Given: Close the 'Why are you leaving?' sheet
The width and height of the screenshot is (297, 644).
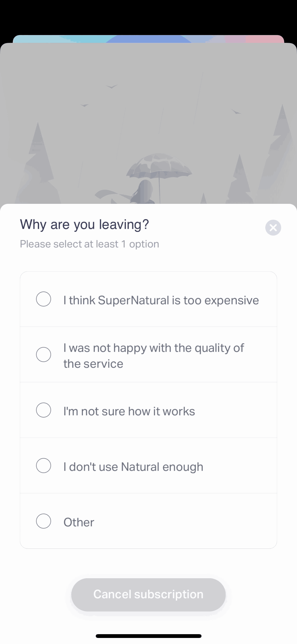Looking at the screenshot, I should [273, 228].
